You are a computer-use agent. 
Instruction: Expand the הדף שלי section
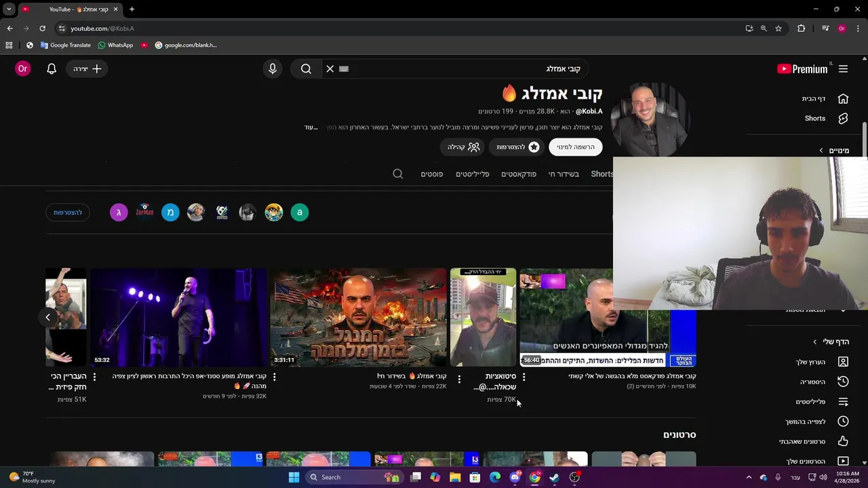tap(831, 342)
